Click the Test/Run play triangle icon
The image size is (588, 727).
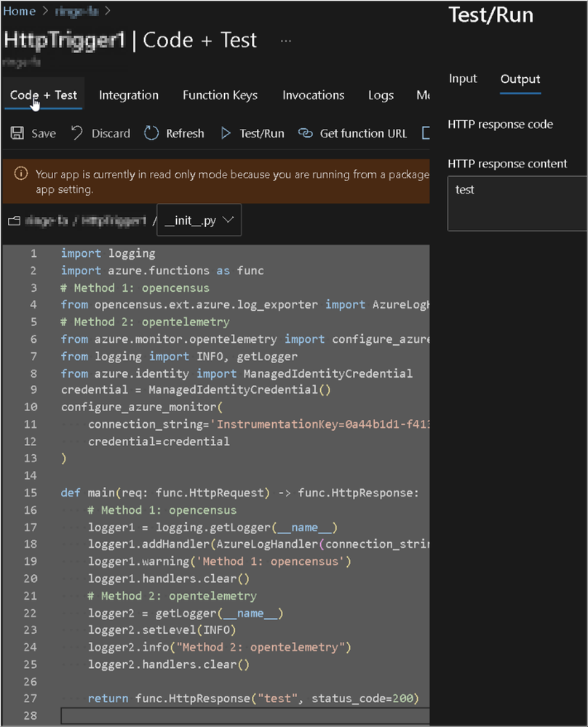point(226,133)
